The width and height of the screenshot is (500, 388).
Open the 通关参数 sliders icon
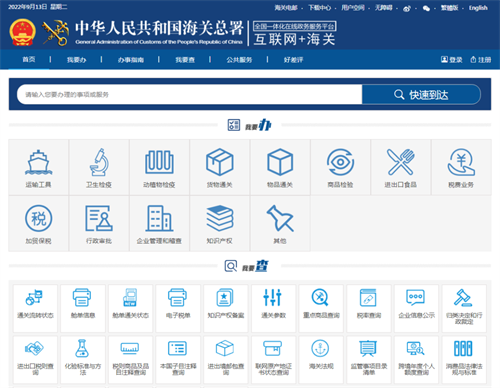273,297
